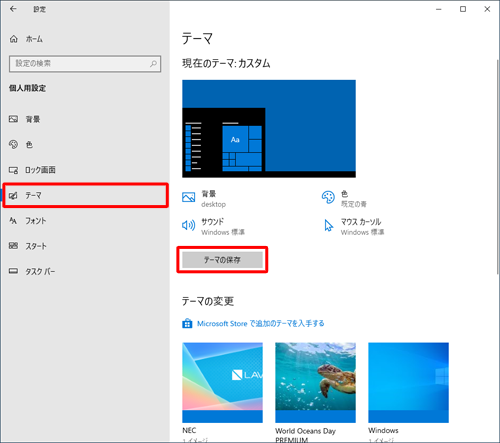Image resolution: width=500 pixels, height=443 pixels.
Task: Click the current theme preview image
Action: [x=269, y=129]
